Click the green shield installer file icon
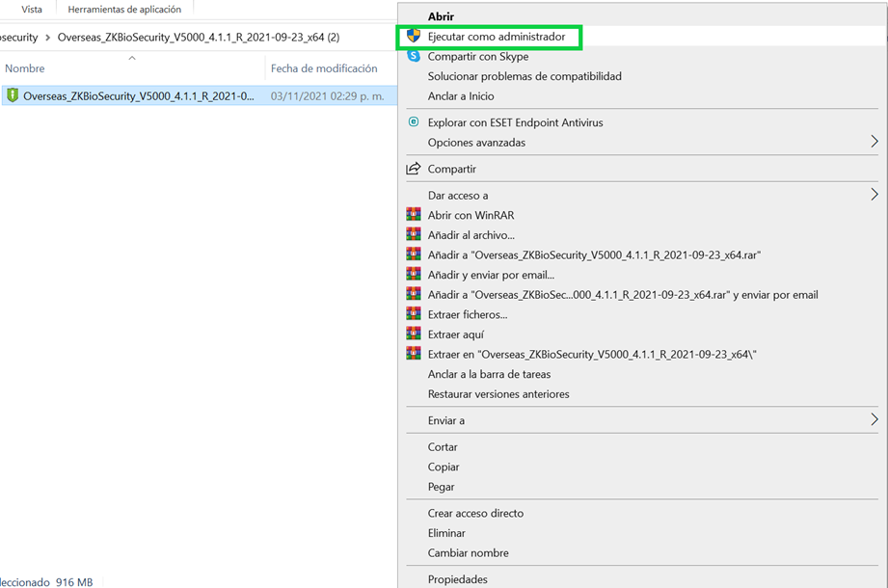 tap(13, 95)
